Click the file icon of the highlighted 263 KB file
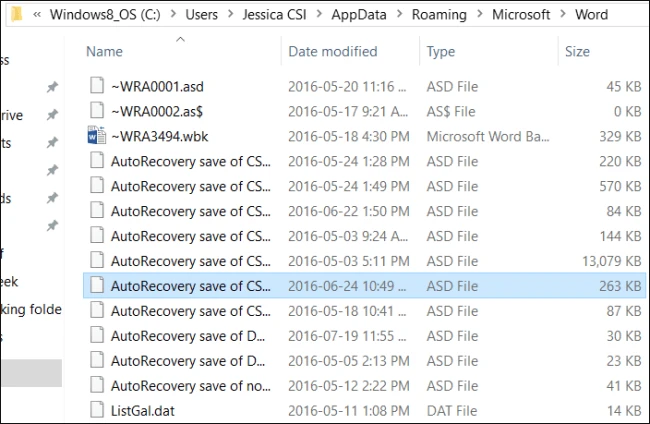Viewport: 650px width, 424px height. click(x=96, y=285)
